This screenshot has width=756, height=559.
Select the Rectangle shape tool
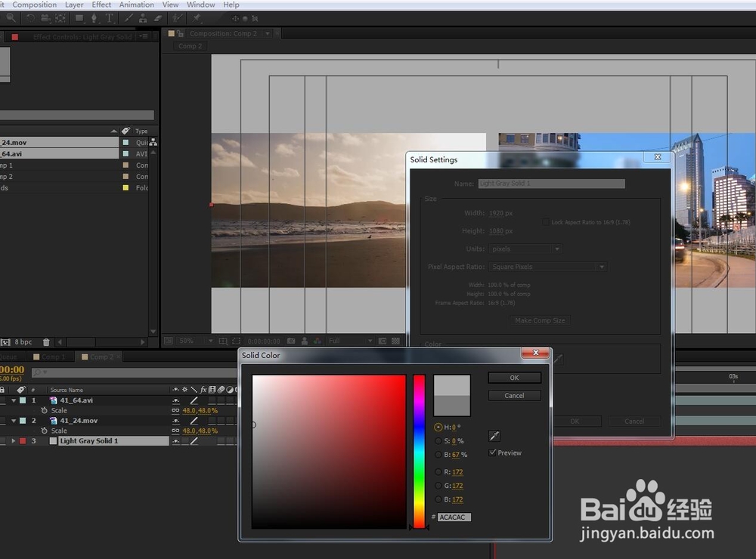(x=79, y=18)
